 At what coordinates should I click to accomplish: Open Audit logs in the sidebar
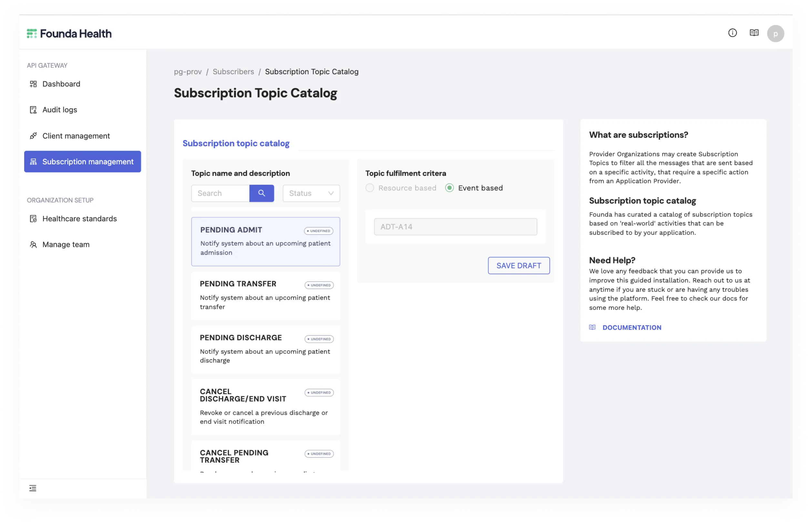point(83,110)
